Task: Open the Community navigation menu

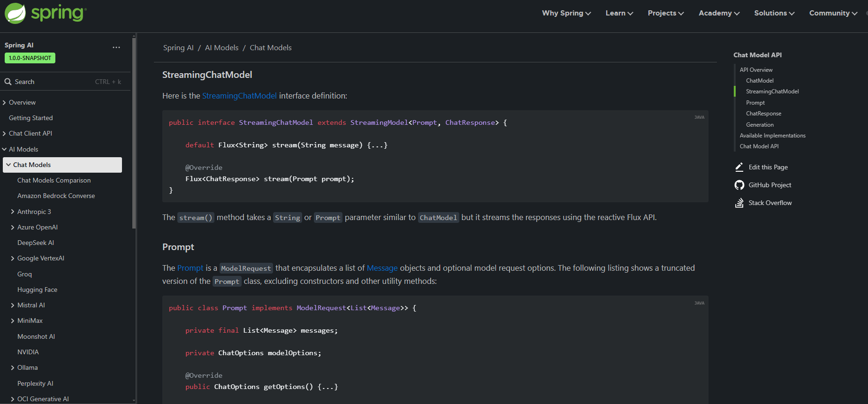Action: 833,13
